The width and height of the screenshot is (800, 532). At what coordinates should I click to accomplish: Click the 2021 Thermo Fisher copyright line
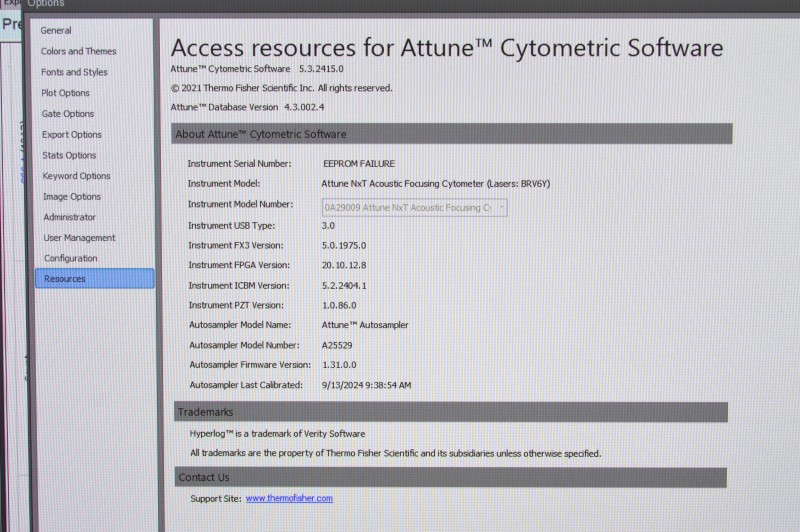click(282, 88)
